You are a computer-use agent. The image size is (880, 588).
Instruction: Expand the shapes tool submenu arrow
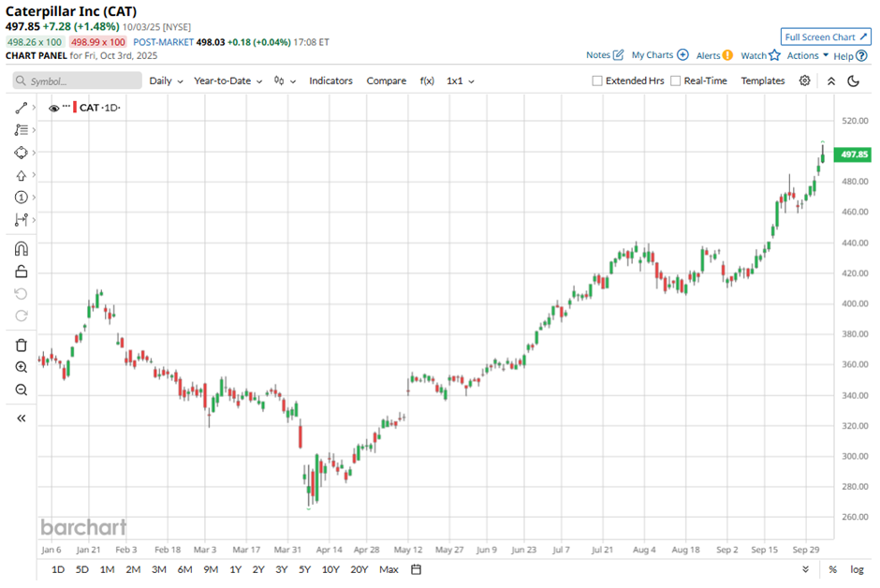[x=34, y=153]
